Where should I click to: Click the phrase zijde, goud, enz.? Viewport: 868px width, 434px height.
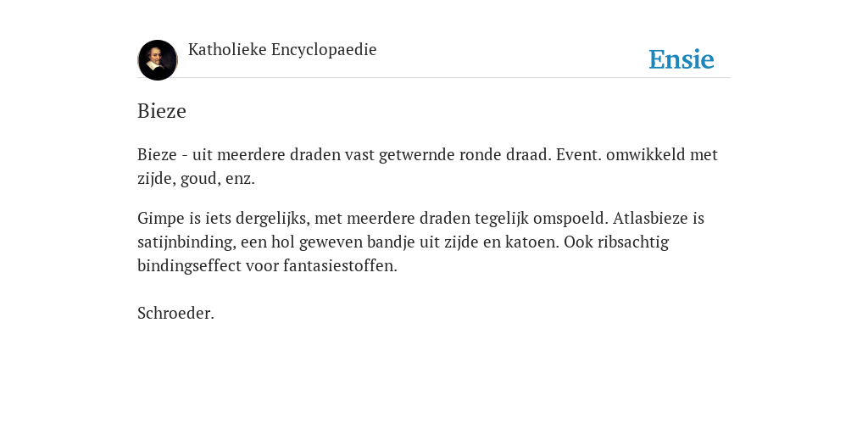196,179
